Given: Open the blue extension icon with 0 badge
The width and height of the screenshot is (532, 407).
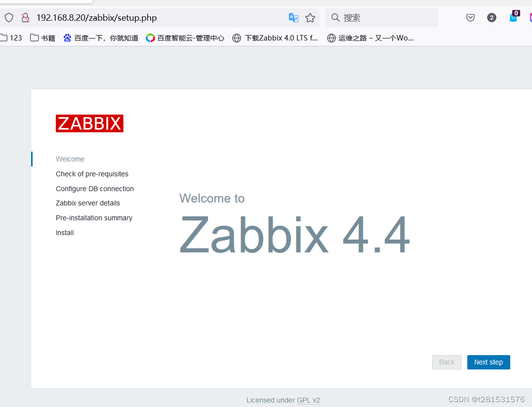Looking at the screenshot, I should click(514, 16).
